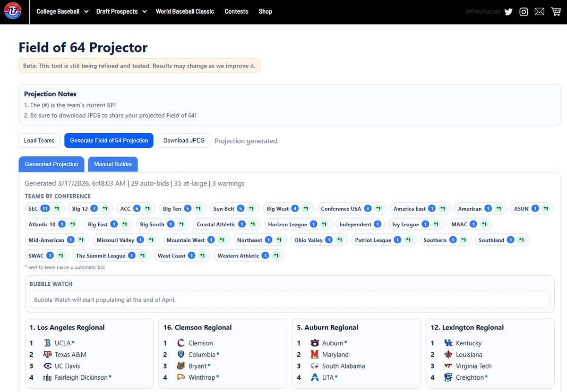Open the Twitter profile icon
Image resolution: width=567 pixels, height=392 pixels.
pyautogui.click(x=508, y=12)
